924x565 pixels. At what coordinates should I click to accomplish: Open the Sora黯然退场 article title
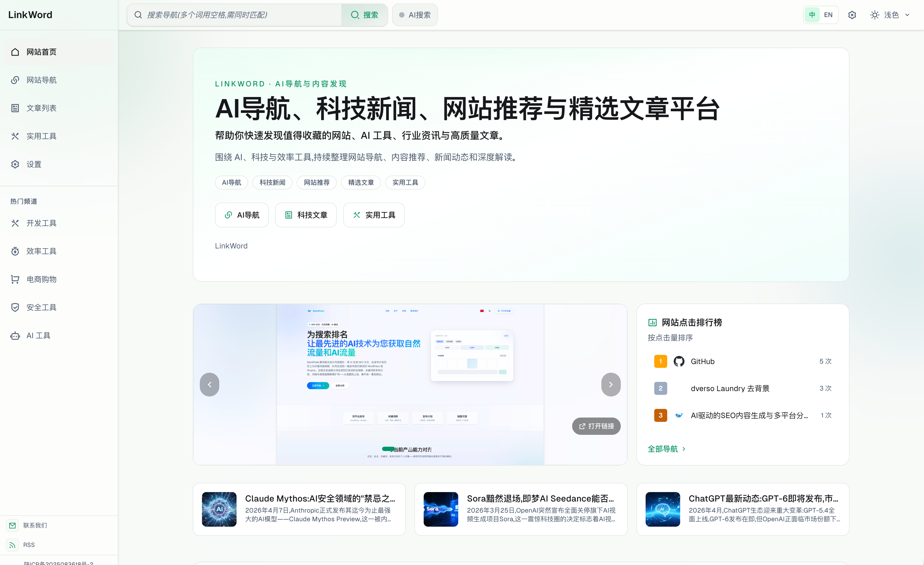coord(540,499)
